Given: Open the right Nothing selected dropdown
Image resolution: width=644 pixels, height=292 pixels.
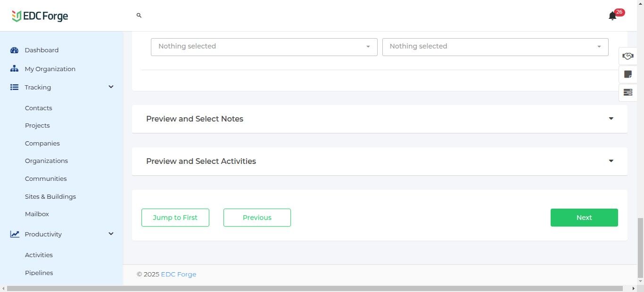Looking at the screenshot, I should point(495,47).
